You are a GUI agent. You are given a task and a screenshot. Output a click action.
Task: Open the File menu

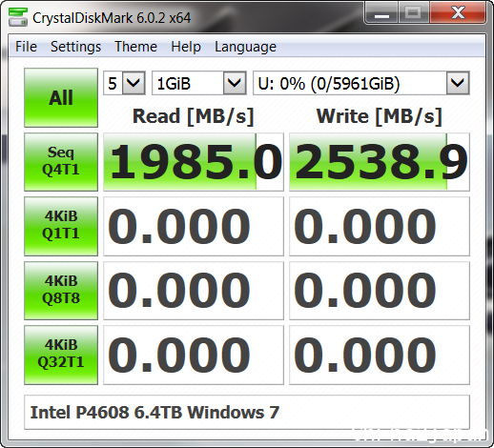coord(26,47)
